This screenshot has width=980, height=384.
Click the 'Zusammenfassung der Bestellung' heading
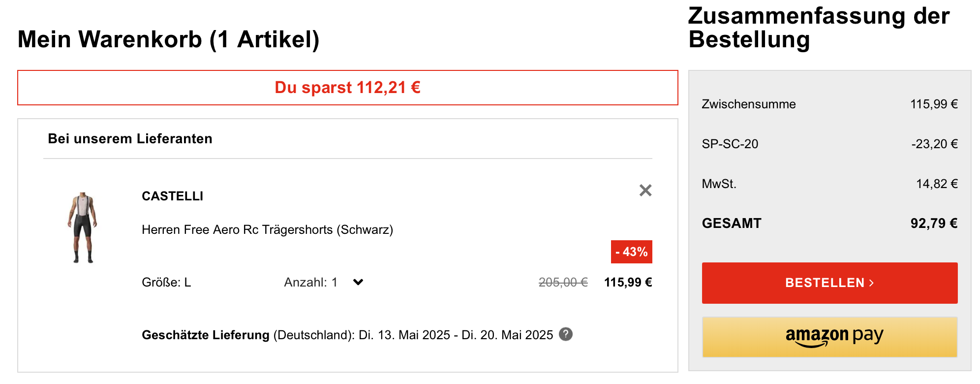tap(818, 28)
